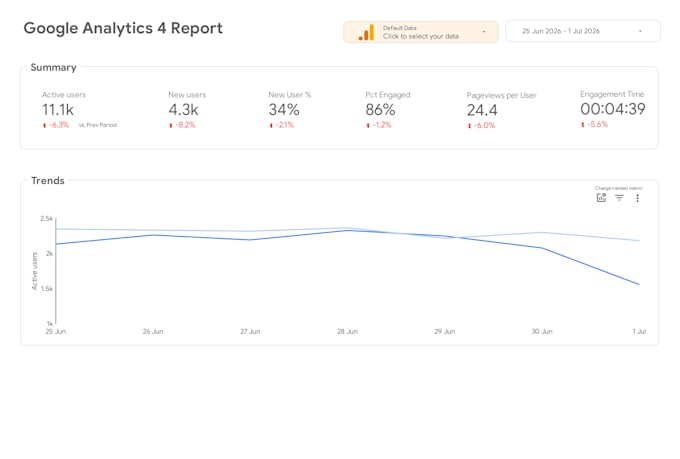Image resolution: width=680 pixels, height=459 pixels.
Task: Click the -6.3% change under Active users
Action: (56, 125)
